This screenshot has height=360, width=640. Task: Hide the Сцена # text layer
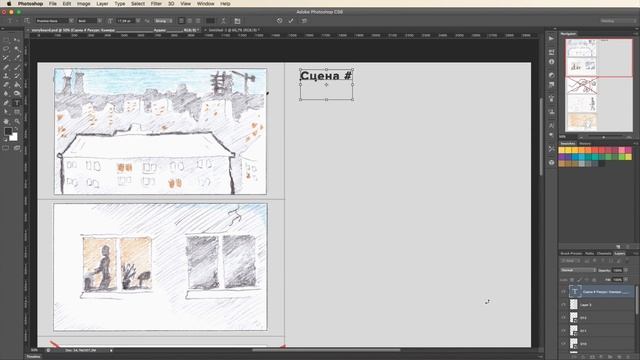click(564, 292)
